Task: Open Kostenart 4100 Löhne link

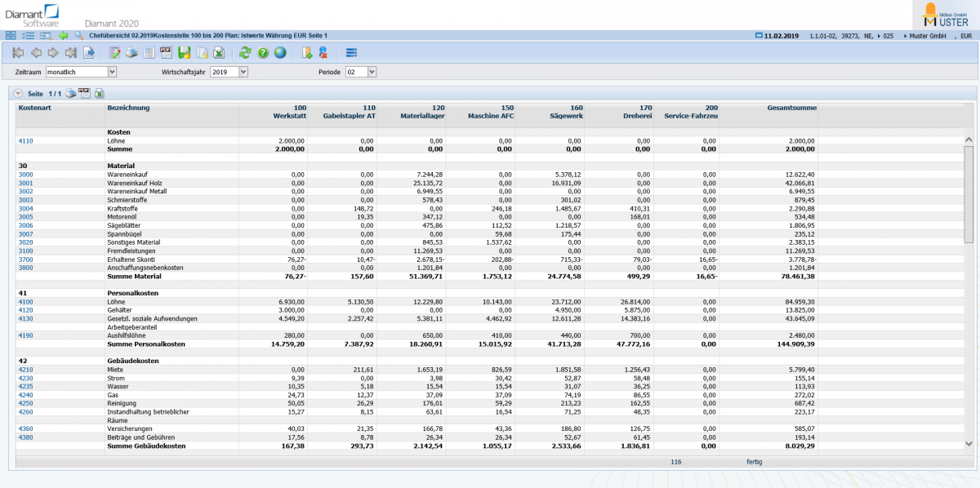Action: pyautogui.click(x=25, y=301)
